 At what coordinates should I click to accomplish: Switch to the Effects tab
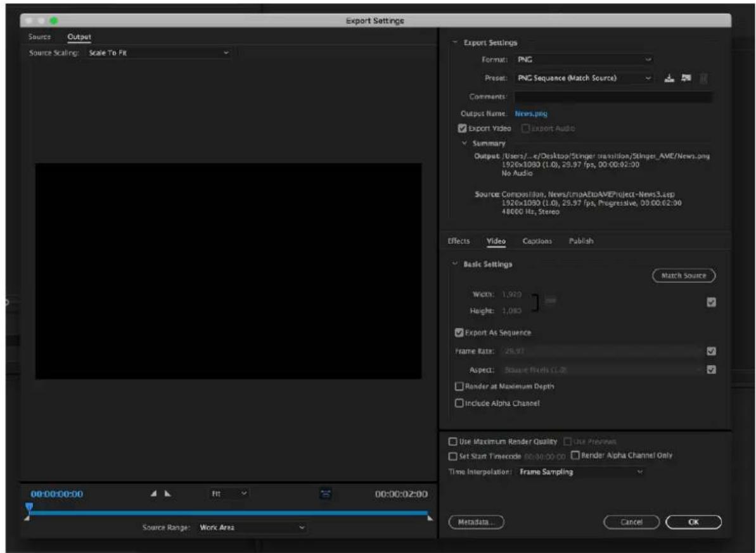(459, 241)
